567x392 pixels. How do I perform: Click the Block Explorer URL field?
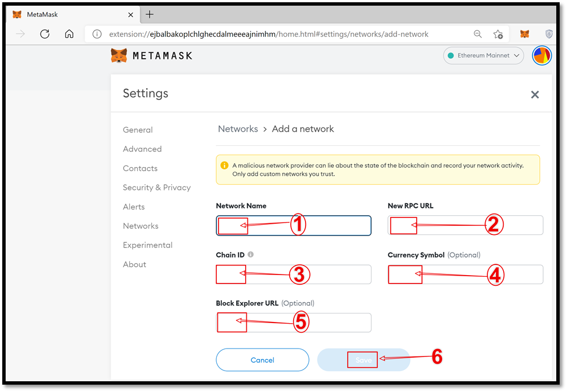(293, 323)
